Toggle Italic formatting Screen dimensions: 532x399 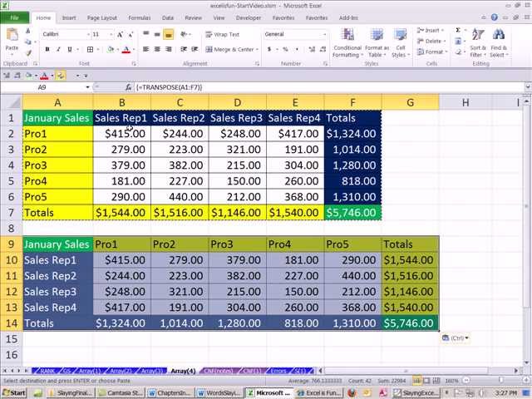point(58,50)
